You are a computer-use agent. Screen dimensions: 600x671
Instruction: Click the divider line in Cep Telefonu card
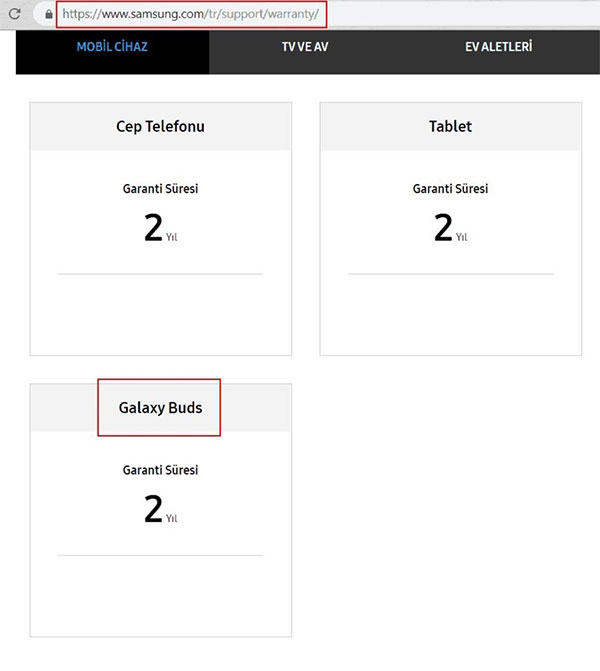click(160, 274)
